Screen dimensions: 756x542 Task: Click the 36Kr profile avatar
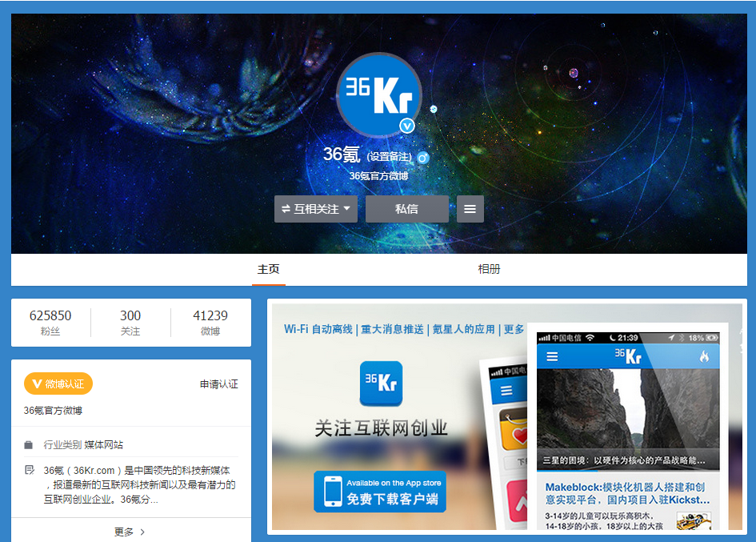click(x=379, y=94)
